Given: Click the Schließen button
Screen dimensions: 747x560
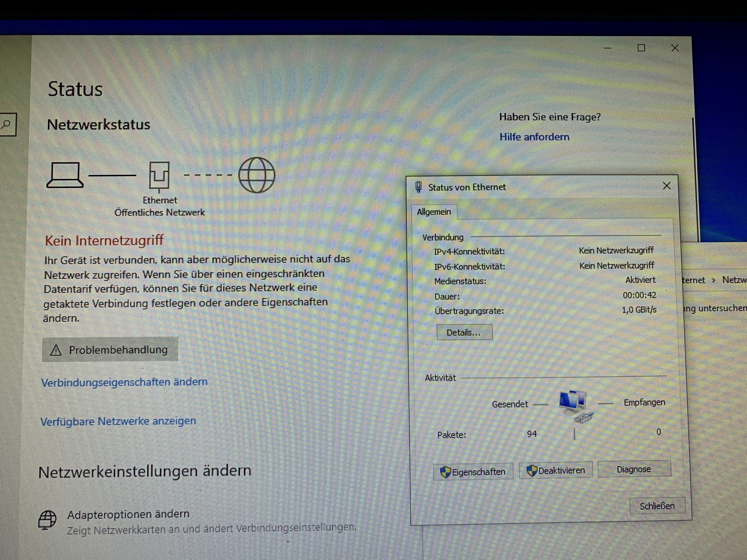Looking at the screenshot, I should (657, 506).
